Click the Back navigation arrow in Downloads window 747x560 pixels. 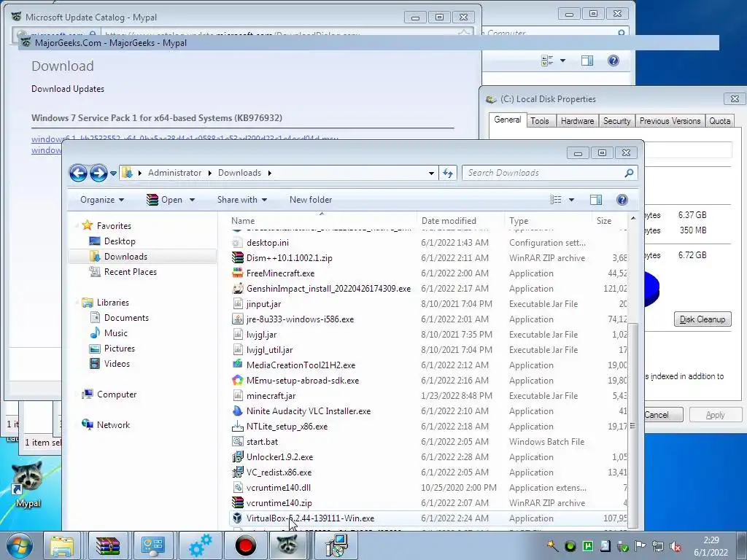tap(78, 173)
